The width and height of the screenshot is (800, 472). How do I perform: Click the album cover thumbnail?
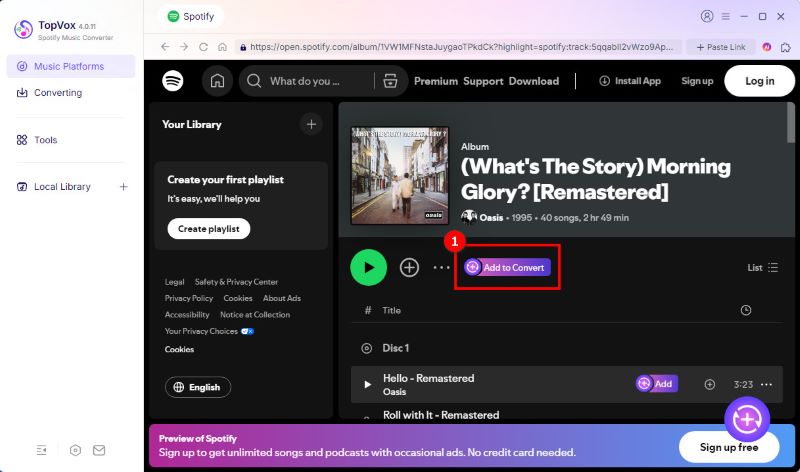point(399,176)
